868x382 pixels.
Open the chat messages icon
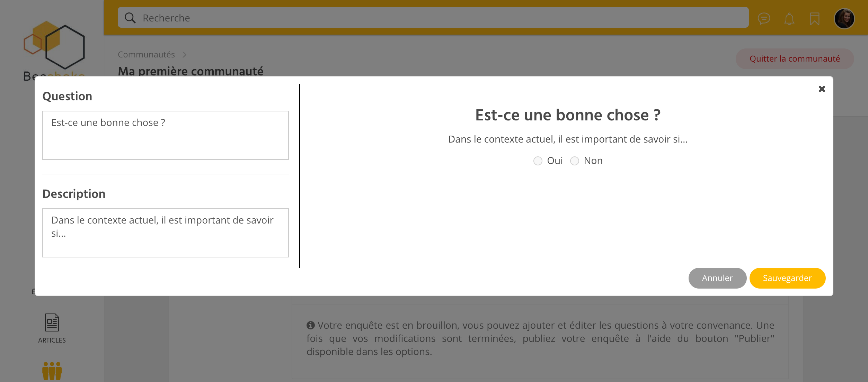pos(764,18)
